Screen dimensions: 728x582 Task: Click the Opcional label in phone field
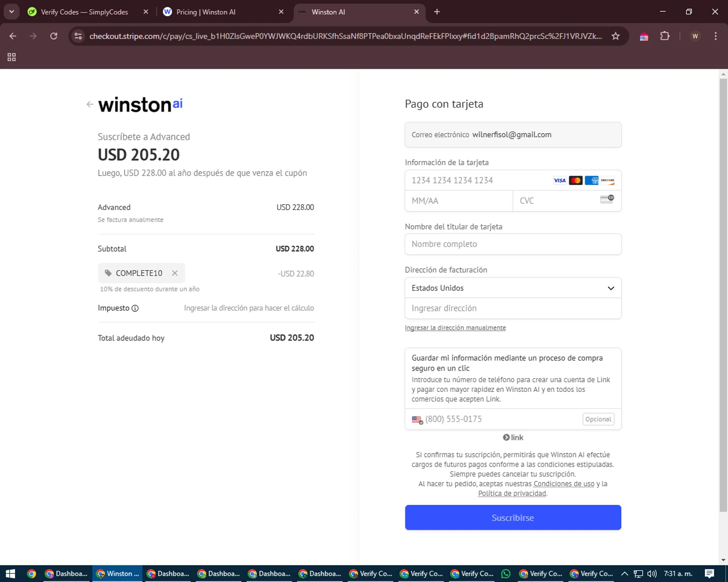pyautogui.click(x=598, y=419)
